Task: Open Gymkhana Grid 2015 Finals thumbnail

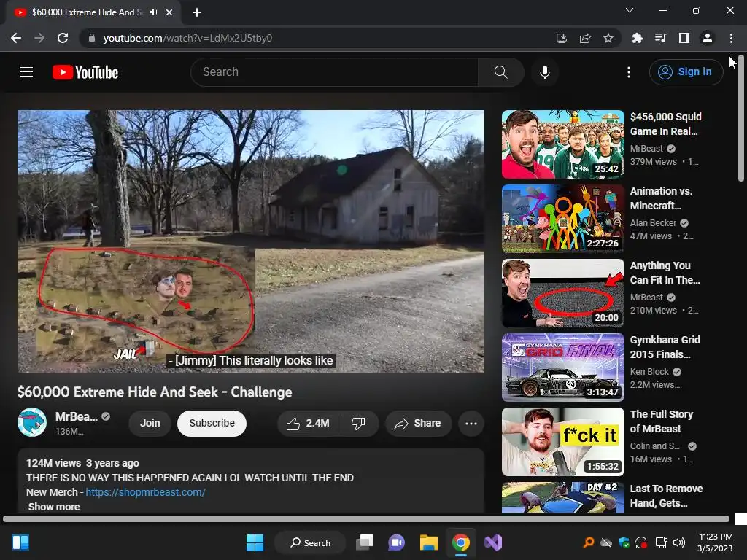Action: pos(562,367)
